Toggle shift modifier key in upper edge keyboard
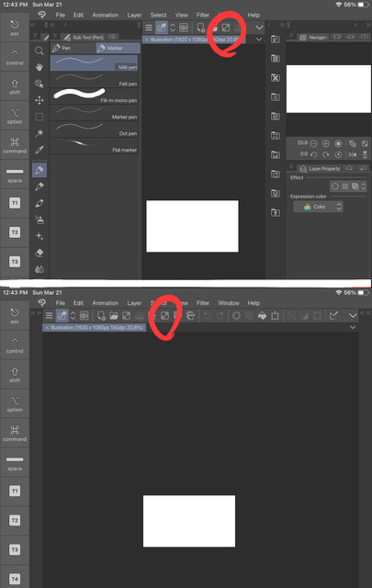The image size is (372, 588). tap(15, 86)
